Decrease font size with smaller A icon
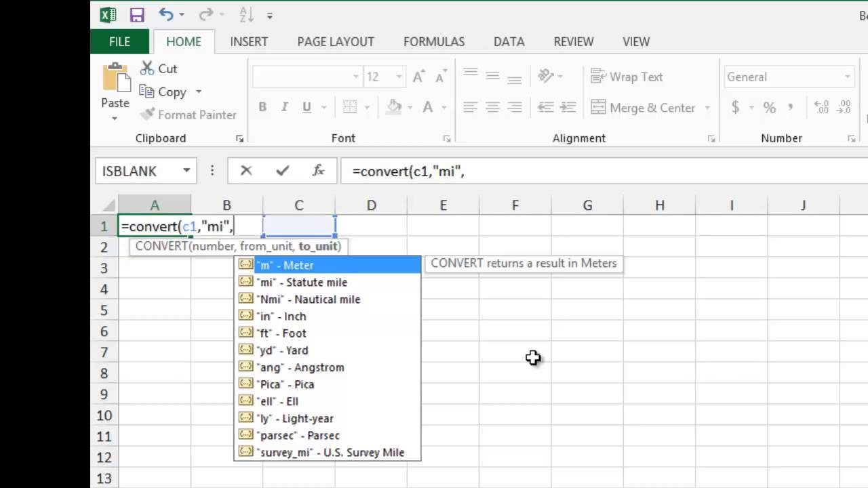 click(440, 77)
